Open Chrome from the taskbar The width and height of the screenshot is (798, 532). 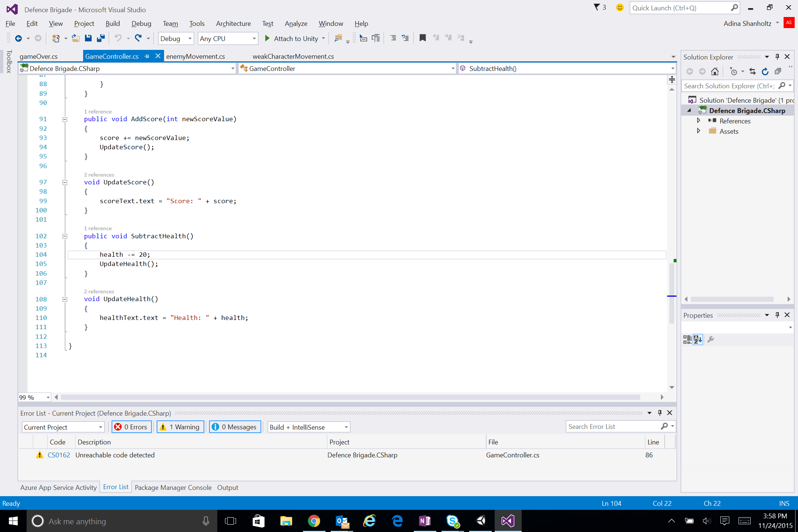pos(314,521)
